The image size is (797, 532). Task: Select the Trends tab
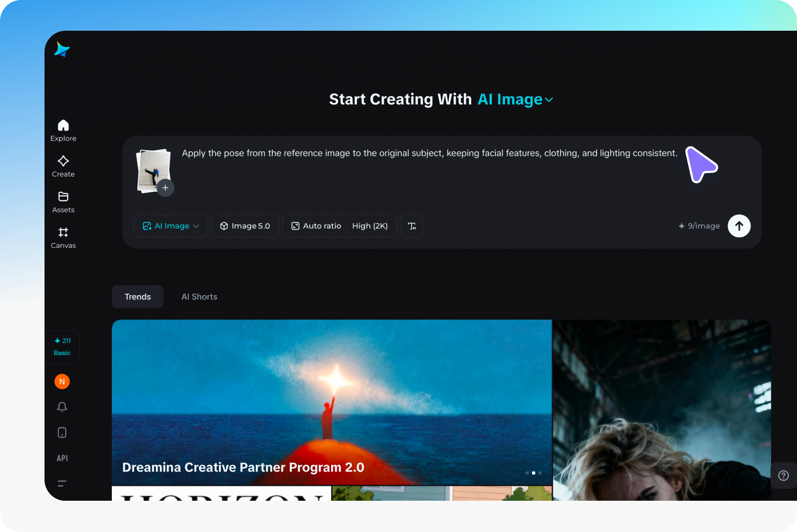[138, 297]
